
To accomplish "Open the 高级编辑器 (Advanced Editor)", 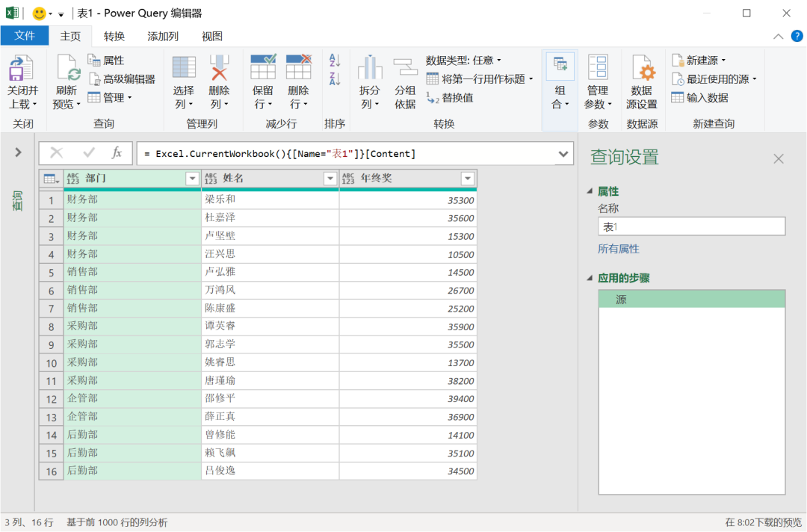I will coord(121,79).
